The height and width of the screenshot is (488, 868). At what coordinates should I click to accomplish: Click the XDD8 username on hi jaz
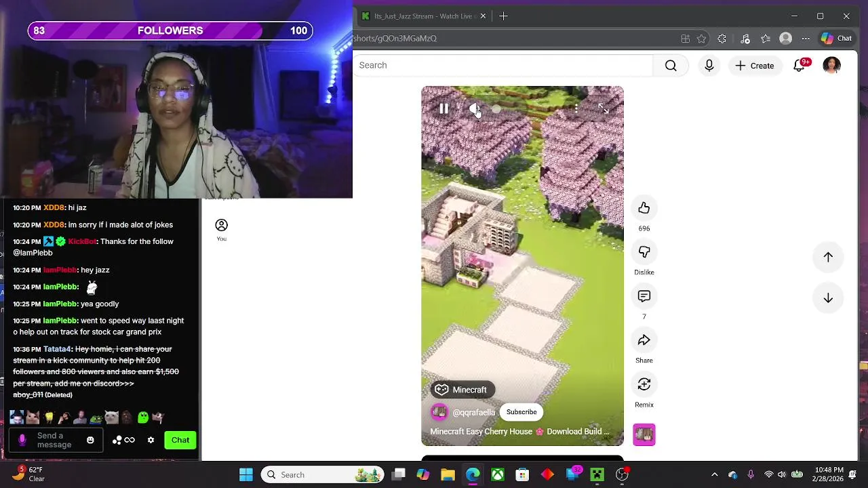tap(54, 208)
